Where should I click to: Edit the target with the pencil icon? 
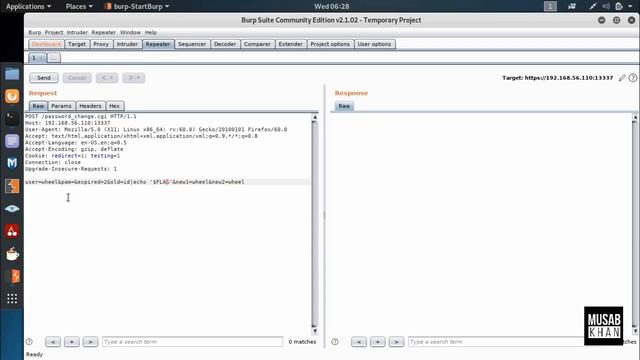(x=622, y=78)
